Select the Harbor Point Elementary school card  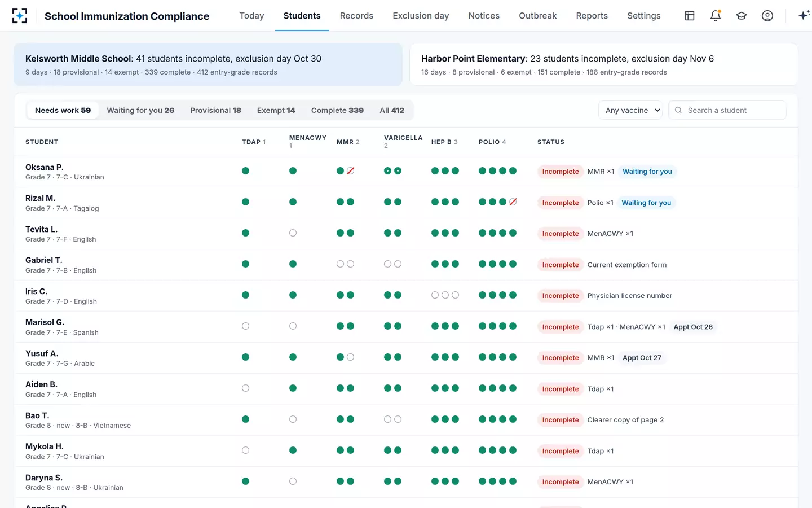click(x=603, y=64)
